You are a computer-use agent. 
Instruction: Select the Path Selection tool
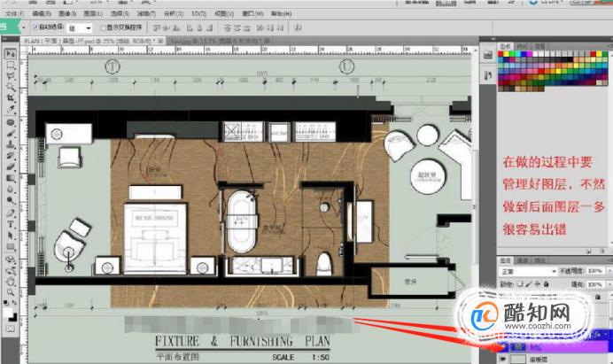[10, 236]
